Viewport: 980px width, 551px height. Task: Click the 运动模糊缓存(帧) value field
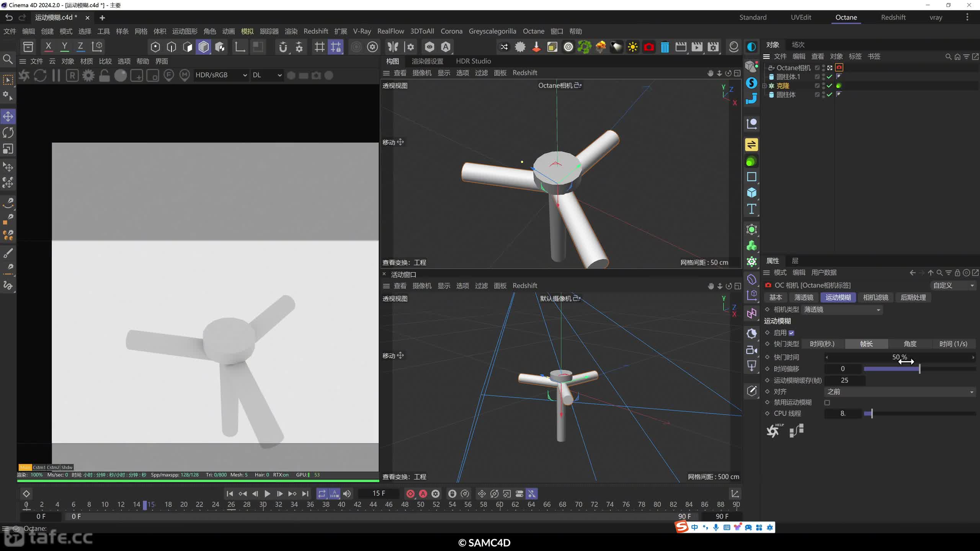coord(844,380)
